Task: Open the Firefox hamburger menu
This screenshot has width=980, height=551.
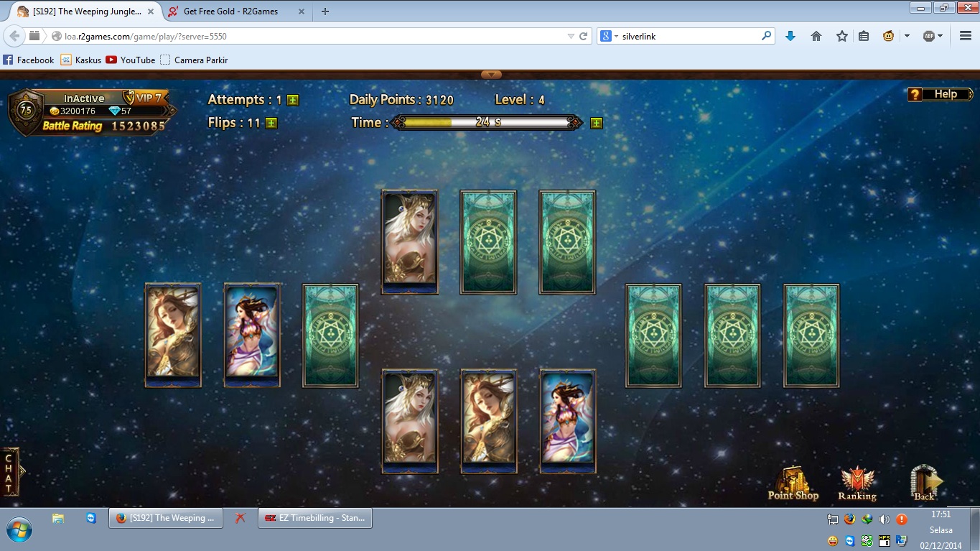Action: (x=966, y=36)
